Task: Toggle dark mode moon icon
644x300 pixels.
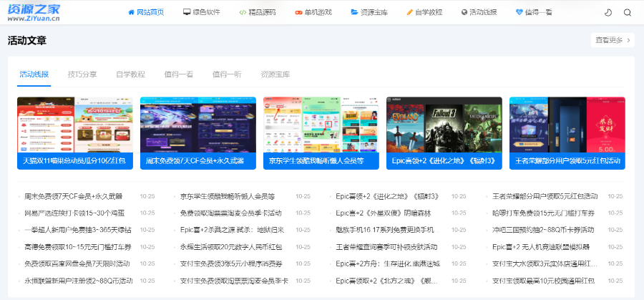Action: pyautogui.click(x=608, y=12)
